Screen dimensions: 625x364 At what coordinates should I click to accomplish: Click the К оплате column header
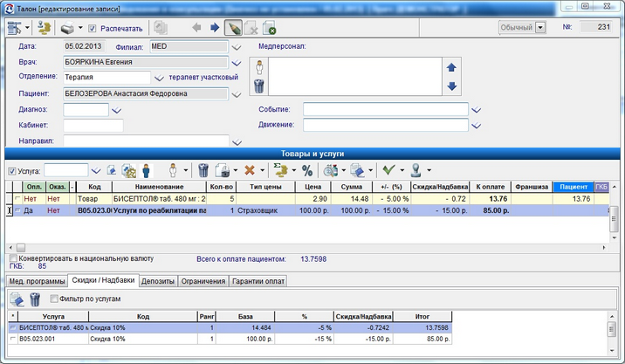491,187
